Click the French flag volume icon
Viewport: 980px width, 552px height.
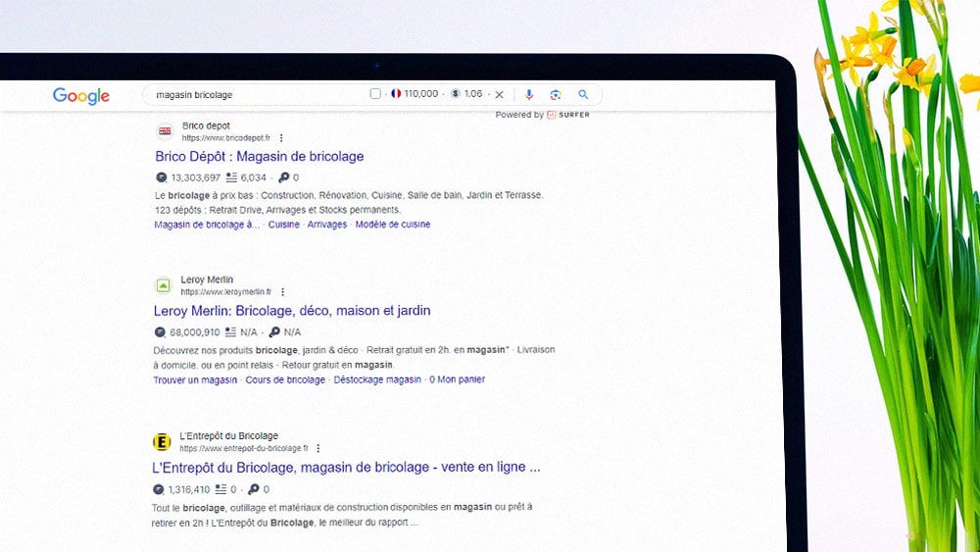point(396,94)
